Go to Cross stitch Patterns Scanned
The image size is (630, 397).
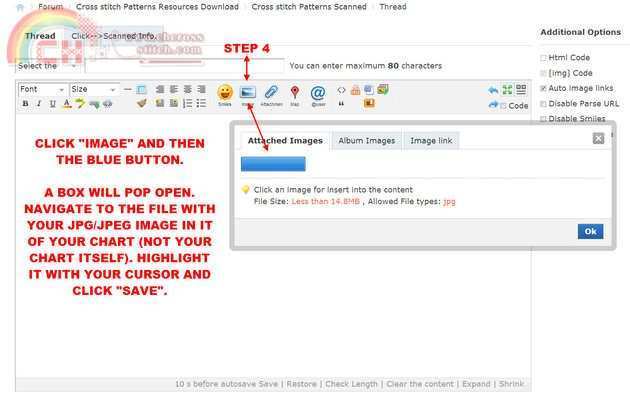coord(309,7)
